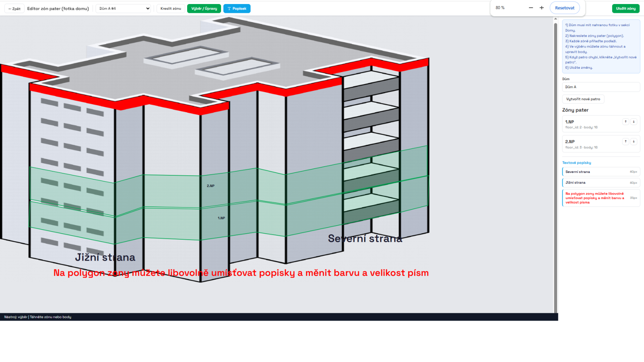Open the Dům A #4 dropdown
The width and height of the screenshot is (644, 362).
[x=124, y=8]
